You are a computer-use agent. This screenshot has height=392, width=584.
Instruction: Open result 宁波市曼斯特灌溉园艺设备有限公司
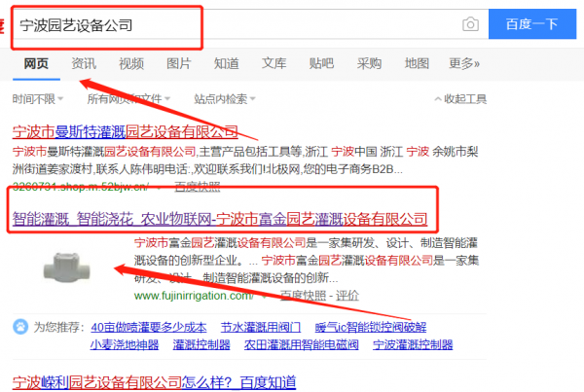(x=125, y=131)
